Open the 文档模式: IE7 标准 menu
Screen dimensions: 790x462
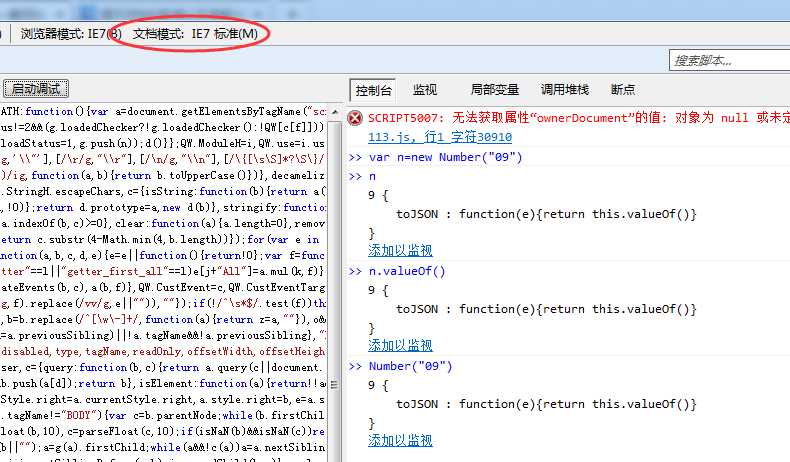click(x=195, y=34)
